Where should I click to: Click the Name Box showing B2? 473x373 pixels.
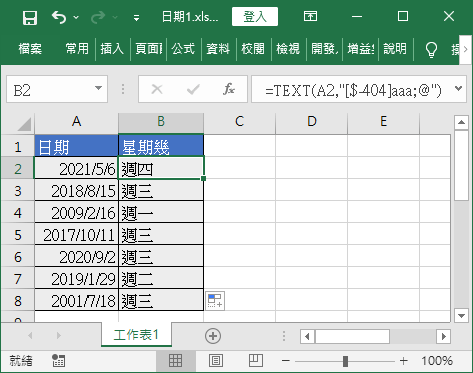49,89
